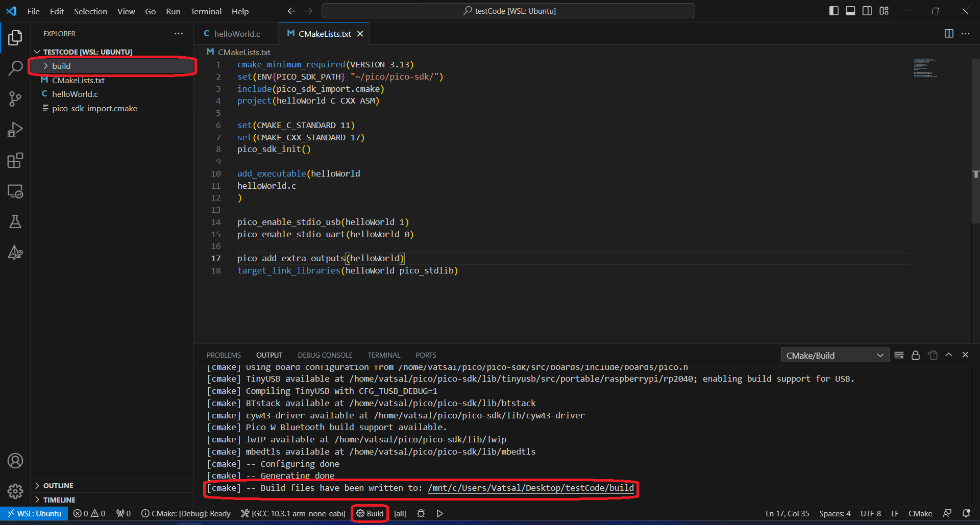The width and height of the screenshot is (980, 525).
Task: Open the CMake/Build output channel dropdown
Action: click(835, 355)
